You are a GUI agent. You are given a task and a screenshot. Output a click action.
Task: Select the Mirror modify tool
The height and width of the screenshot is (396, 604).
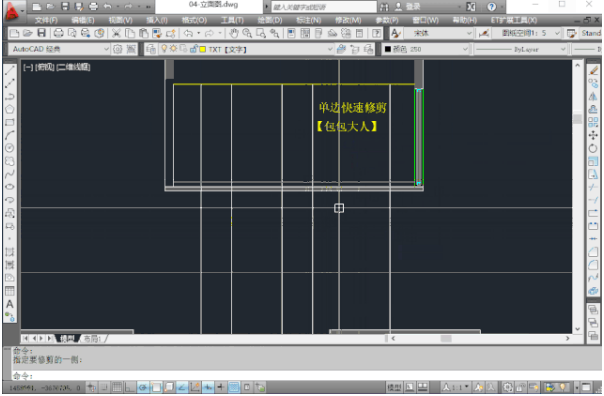pyautogui.click(x=593, y=96)
